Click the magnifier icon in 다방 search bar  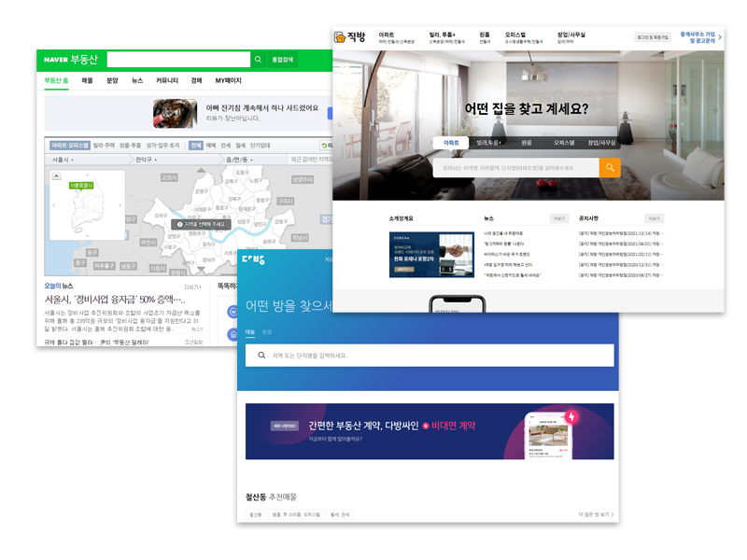(x=261, y=356)
